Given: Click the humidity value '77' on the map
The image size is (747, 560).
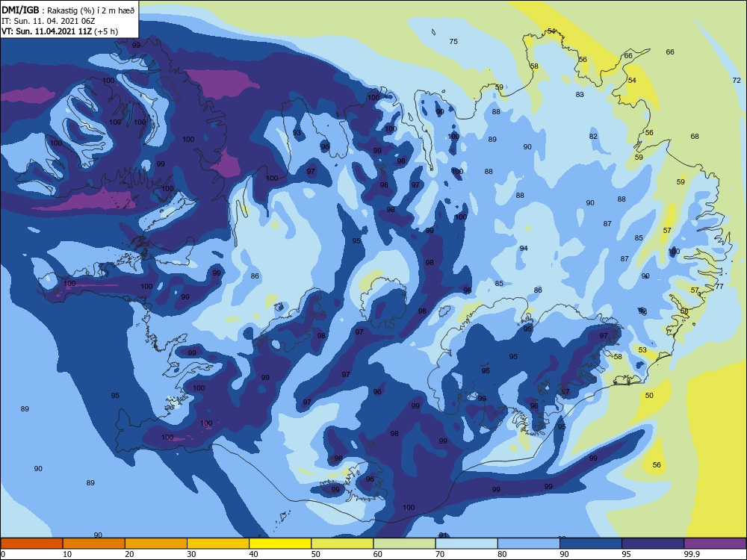Looking at the screenshot, I should (x=719, y=286).
